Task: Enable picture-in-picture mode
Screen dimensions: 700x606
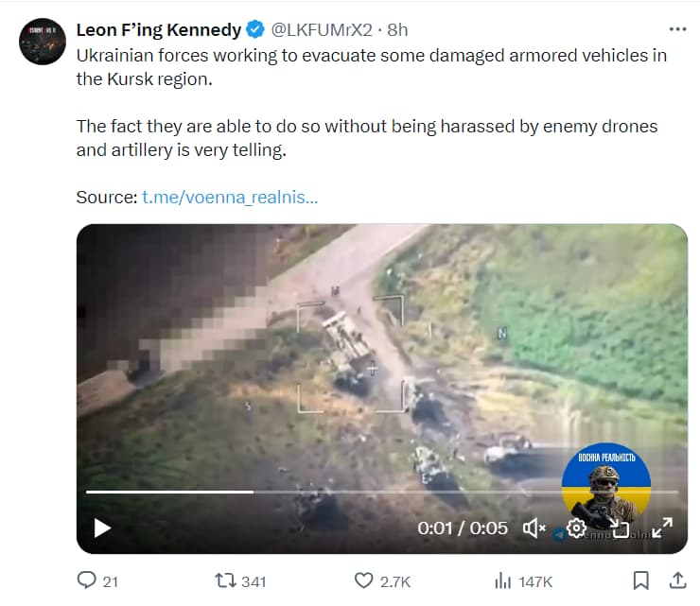Action: pos(620,528)
